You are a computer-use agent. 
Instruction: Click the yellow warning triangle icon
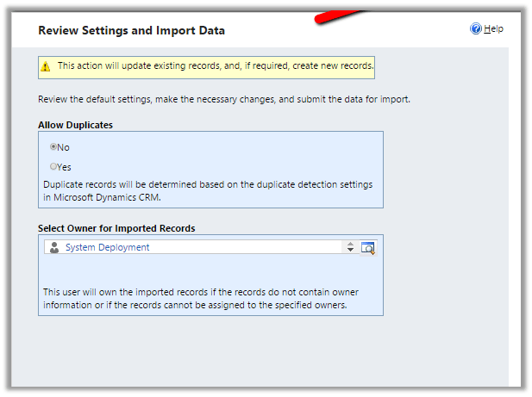point(46,66)
